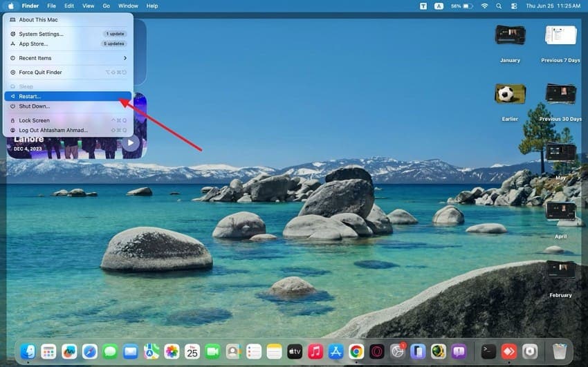Open Control Center in menu bar
Viewport: 588px width, 367px height.
pos(514,6)
